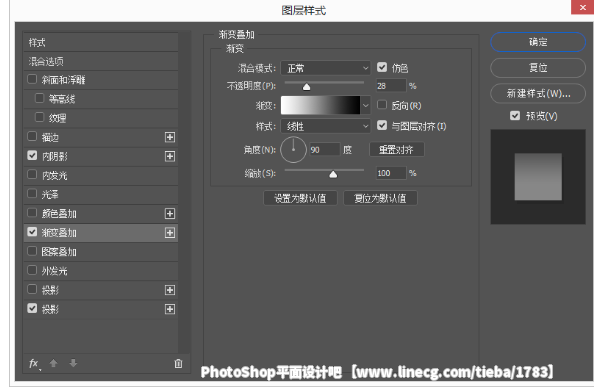The width and height of the screenshot is (609, 391).
Task: Click the 复位 reset button
Action: [538, 68]
